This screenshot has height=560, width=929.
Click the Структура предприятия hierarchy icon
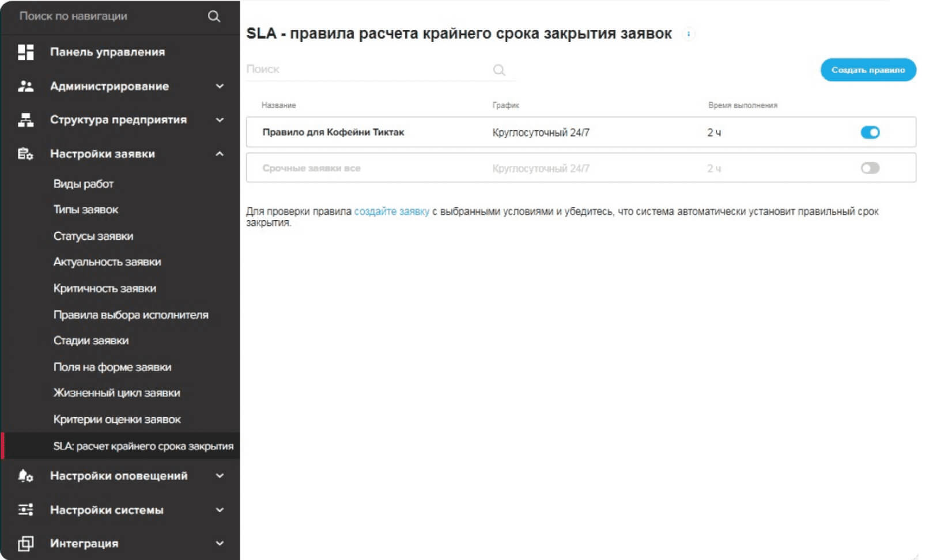[x=25, y=120]
